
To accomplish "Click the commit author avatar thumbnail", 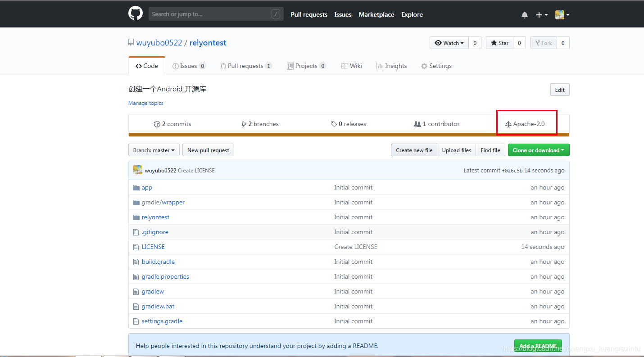I will click(x=138, y=170).
